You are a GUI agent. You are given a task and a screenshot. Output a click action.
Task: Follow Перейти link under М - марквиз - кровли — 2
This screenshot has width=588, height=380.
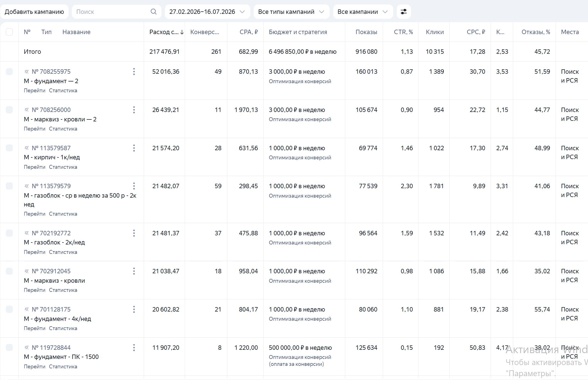click(34, 129)
